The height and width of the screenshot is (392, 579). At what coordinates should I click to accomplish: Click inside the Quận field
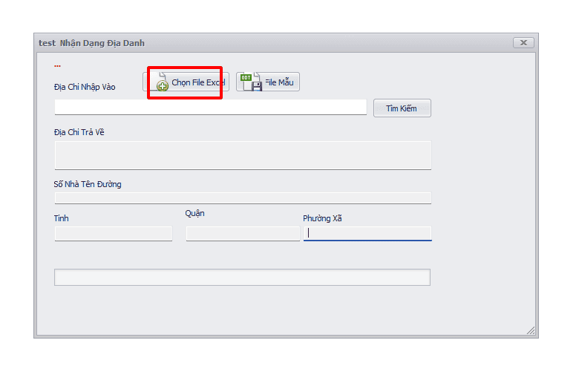pos(243,234)
